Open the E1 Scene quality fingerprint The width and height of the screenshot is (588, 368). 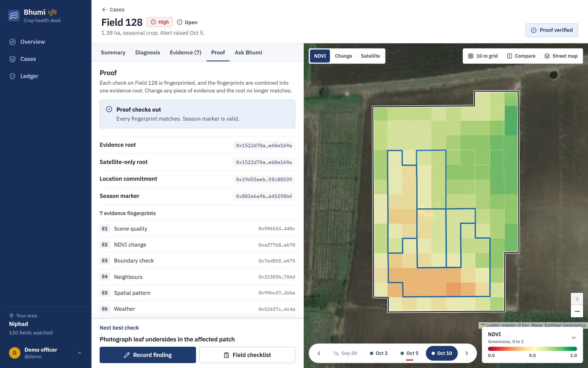197,229
